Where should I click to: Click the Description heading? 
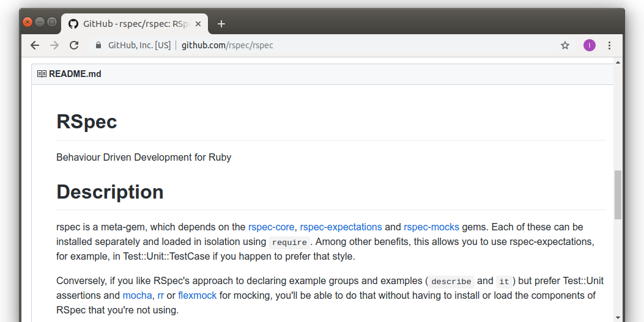(x=109, y=192)
